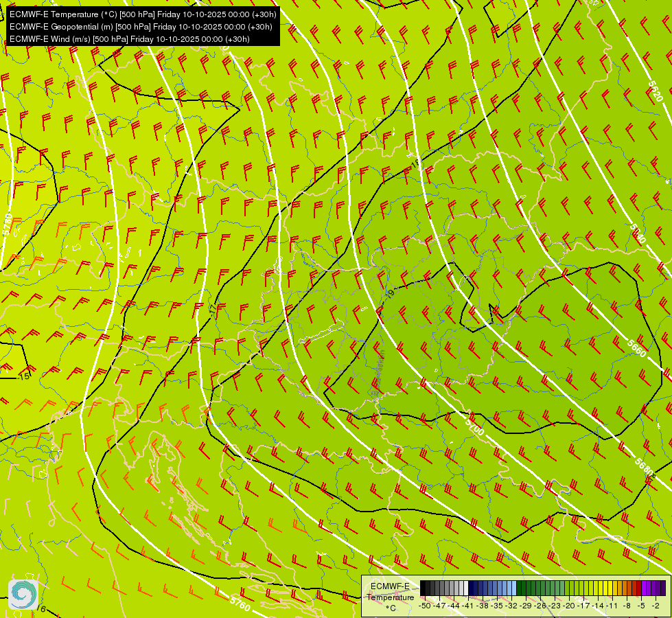Click the -32 value in the legend
672x618 pixels.
[x=511, y=606]
